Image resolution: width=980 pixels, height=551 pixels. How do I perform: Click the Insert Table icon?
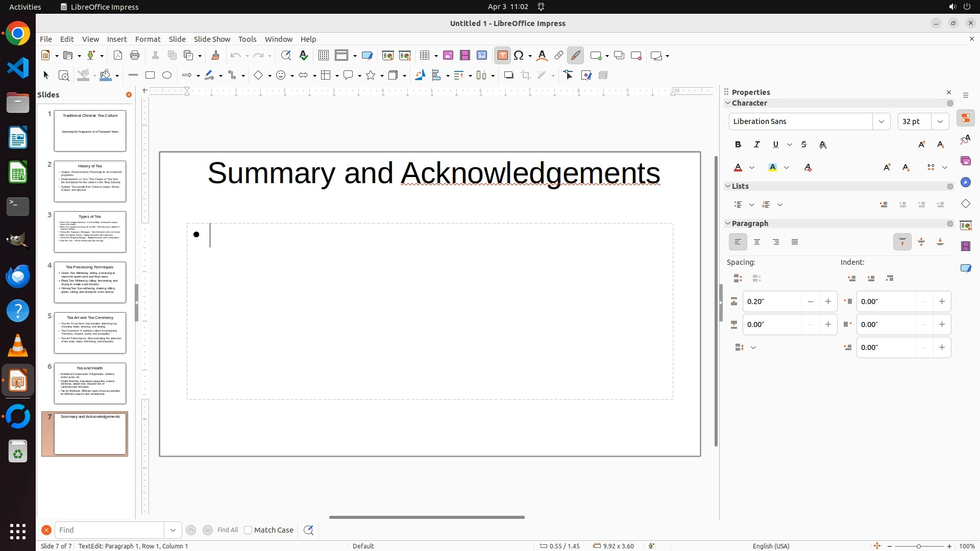pos(425,56)
